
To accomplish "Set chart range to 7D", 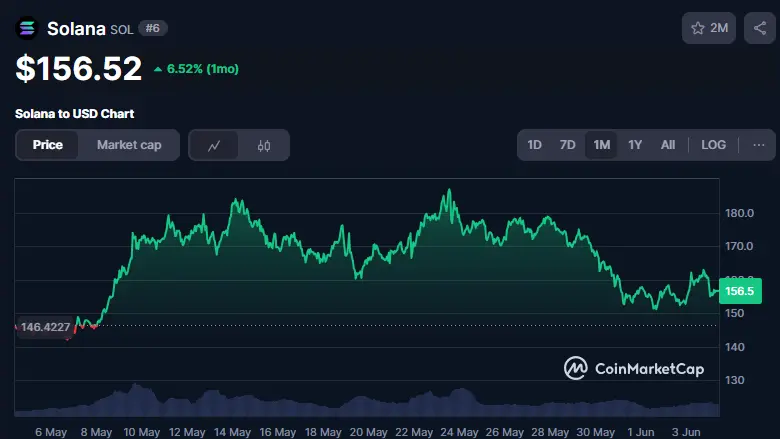I will (568, 145).
